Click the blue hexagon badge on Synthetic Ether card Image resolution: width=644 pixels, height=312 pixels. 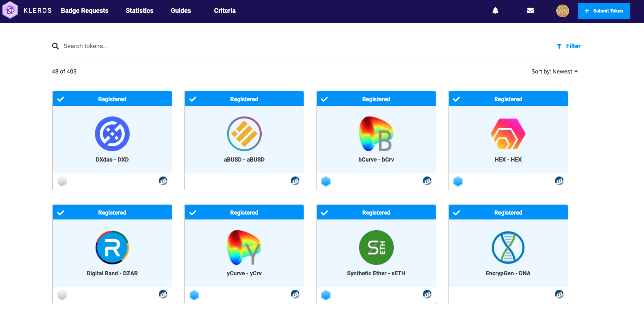326,295
